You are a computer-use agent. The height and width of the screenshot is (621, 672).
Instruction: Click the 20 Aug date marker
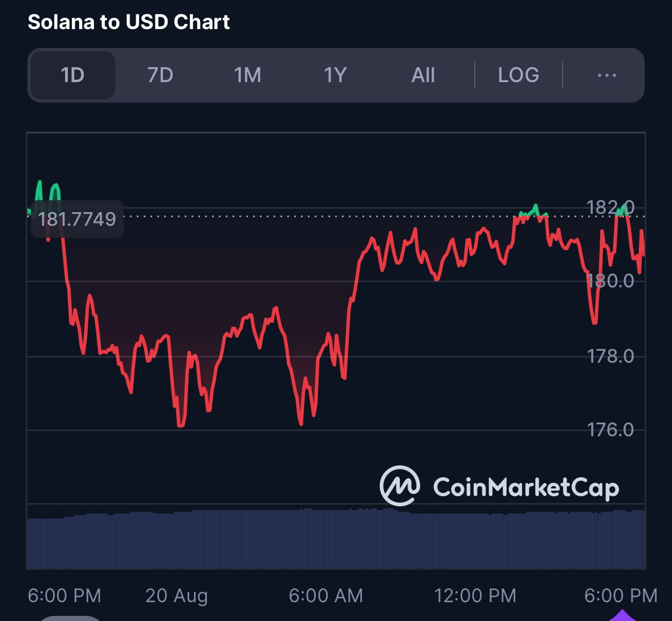(x=177, y=596)
